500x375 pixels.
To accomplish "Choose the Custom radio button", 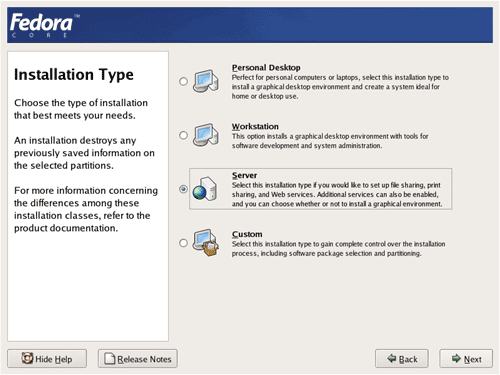I will pos(183,243).
